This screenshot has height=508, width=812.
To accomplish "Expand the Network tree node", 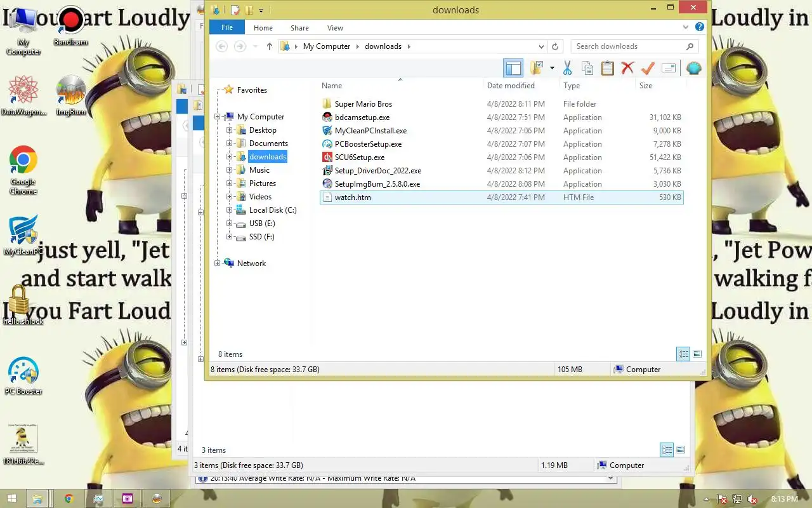I will (x=218, y=264).
